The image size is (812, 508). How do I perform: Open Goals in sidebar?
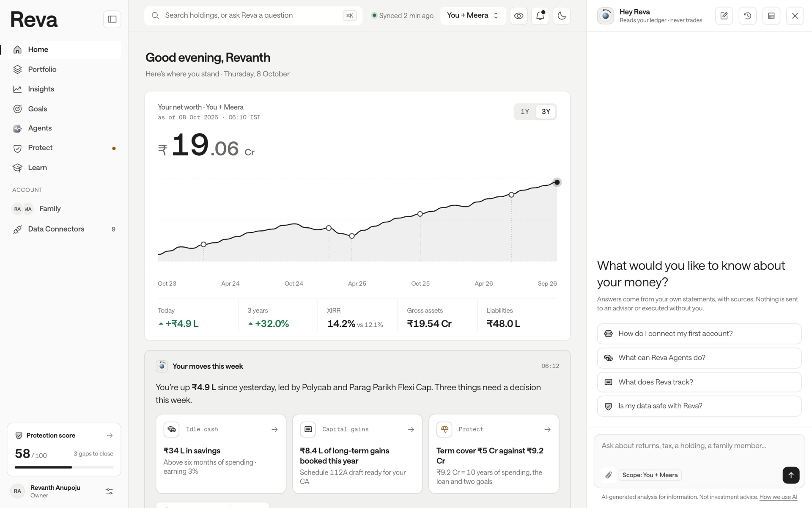64,109
